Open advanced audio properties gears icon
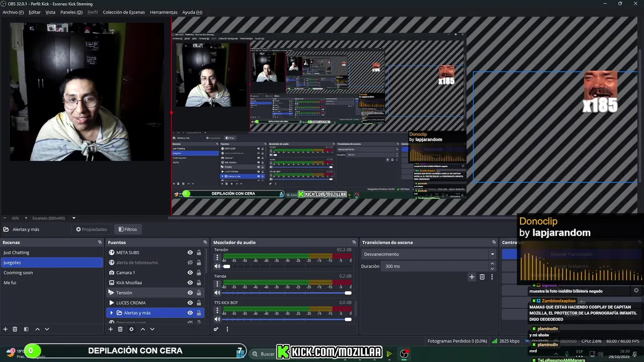Screen dimensions: 644x362 [216, 329]
